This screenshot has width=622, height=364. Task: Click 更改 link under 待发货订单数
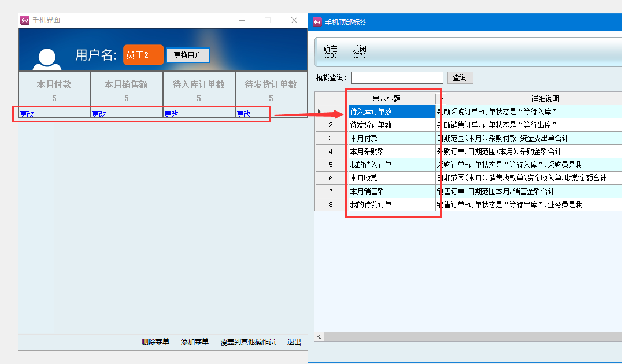[x=244, y=114]
